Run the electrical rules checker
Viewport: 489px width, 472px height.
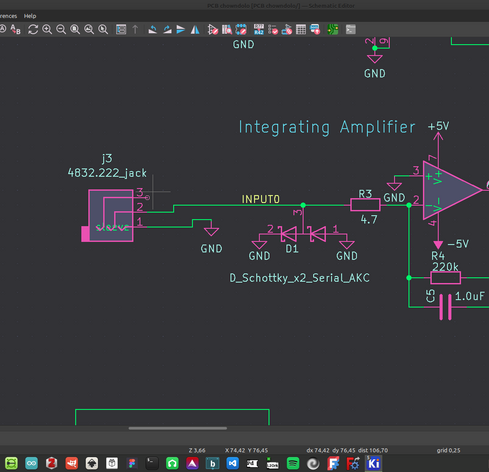[273, 29]
